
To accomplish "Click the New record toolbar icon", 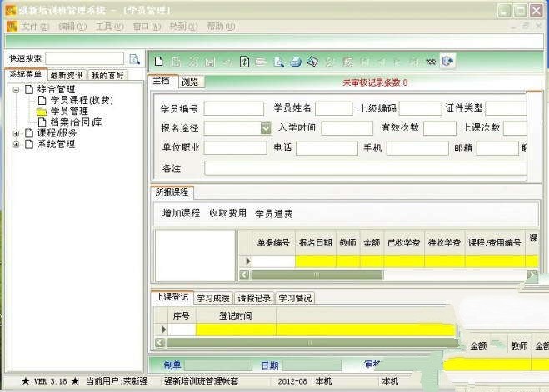I will tap(158, 62).
